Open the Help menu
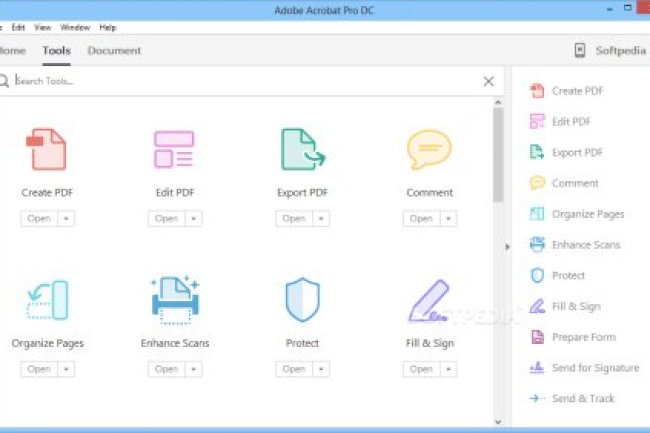Image resolution: width=650 pixels, height=433 pixels. (x=107, y=28)
